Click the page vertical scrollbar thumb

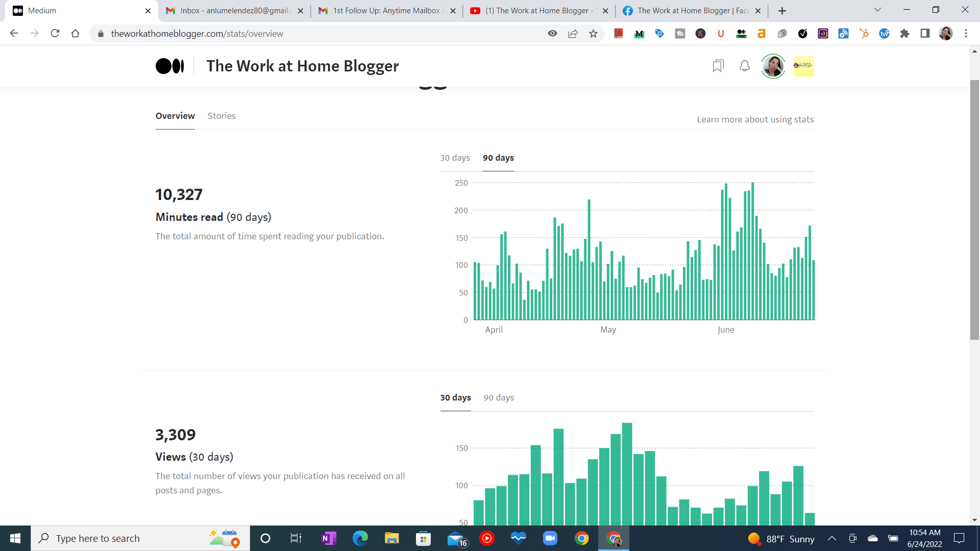(x=974, y=209)
